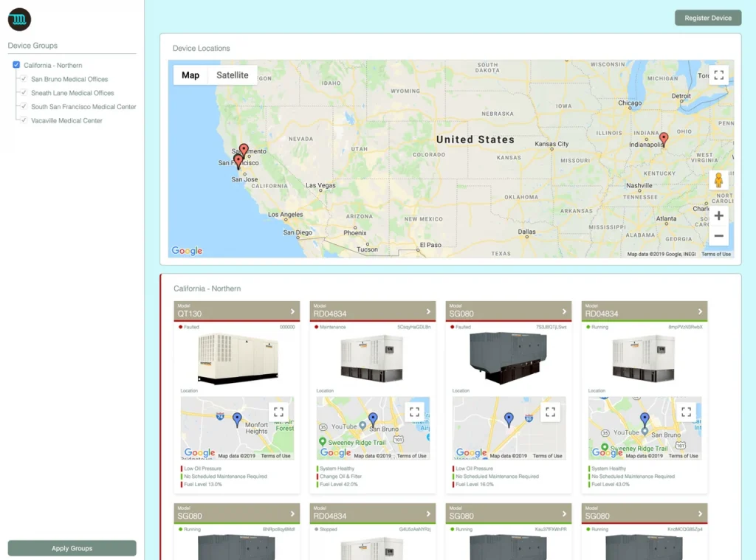Open the QT130 device card chevron
Screen dimensions: 756x560
point(292,311)
